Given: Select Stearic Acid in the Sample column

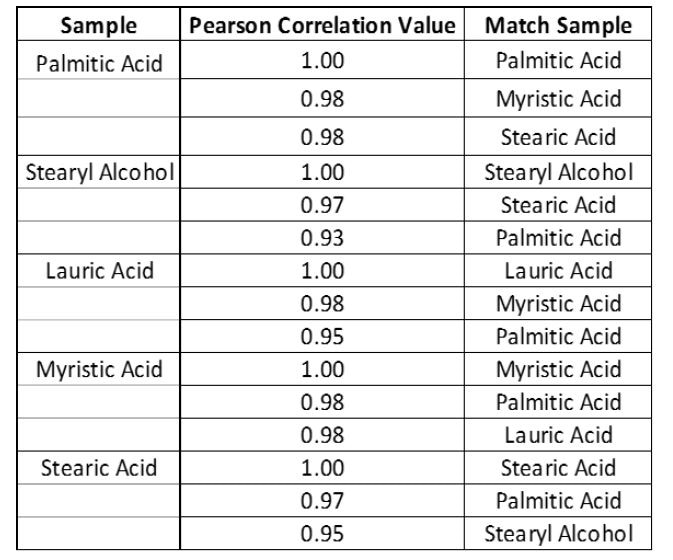Looking at the screenshot, I should pos(98,467).
